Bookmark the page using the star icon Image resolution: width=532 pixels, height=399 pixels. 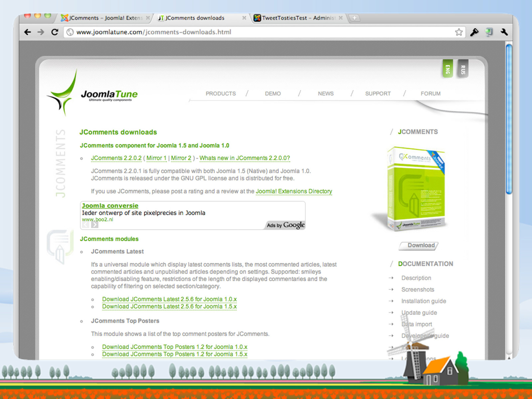(459, 32)
